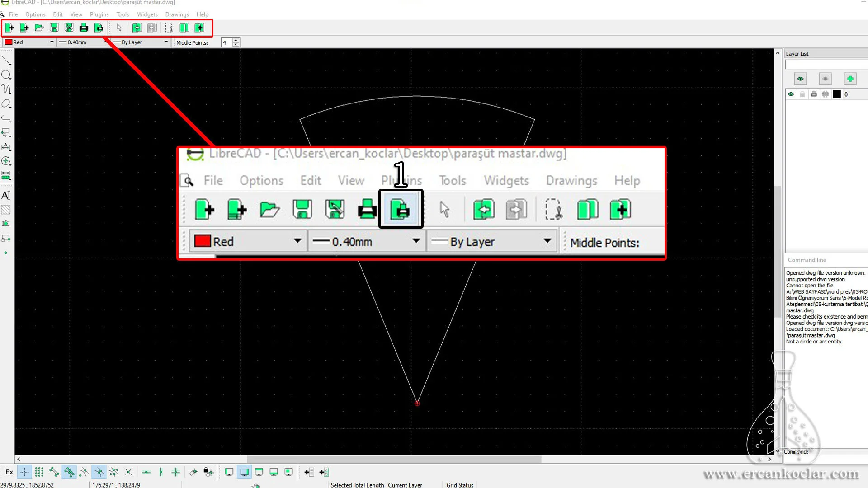Paste using the Paste icon
This screenshot has height=488, width=868.
[x=199, y=28]
